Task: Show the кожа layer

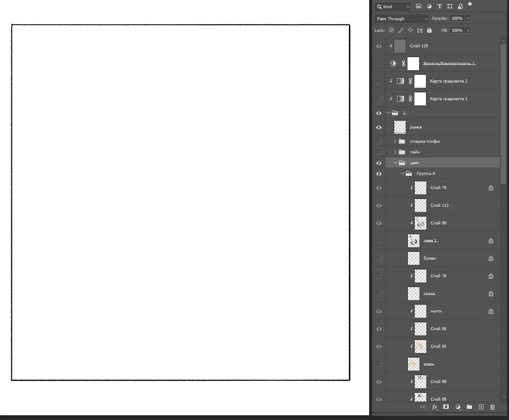Action: pos(379,364)
